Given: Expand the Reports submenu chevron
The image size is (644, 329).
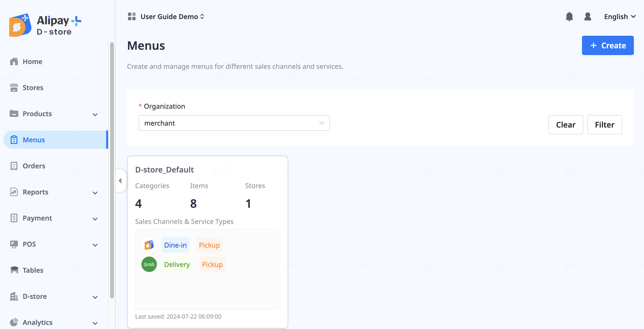Looking at the screenshot, I should (95, 193).
